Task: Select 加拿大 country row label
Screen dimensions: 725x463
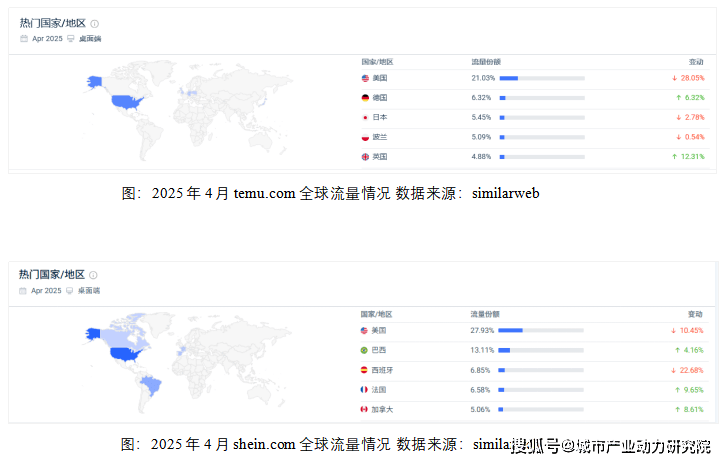Action: pyautogui.click(x=382, y=409)
